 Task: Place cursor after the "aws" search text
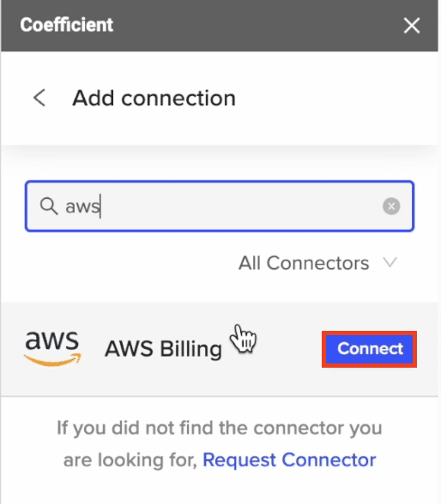(x=100, y=206)
